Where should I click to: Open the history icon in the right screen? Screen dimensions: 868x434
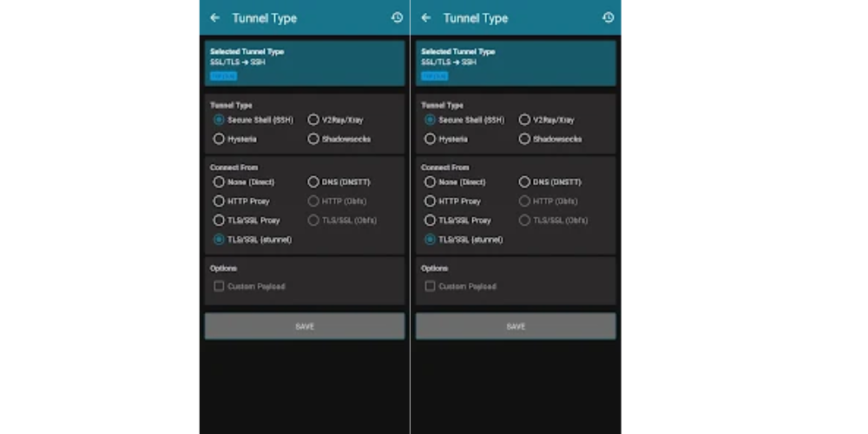(608, 18)
